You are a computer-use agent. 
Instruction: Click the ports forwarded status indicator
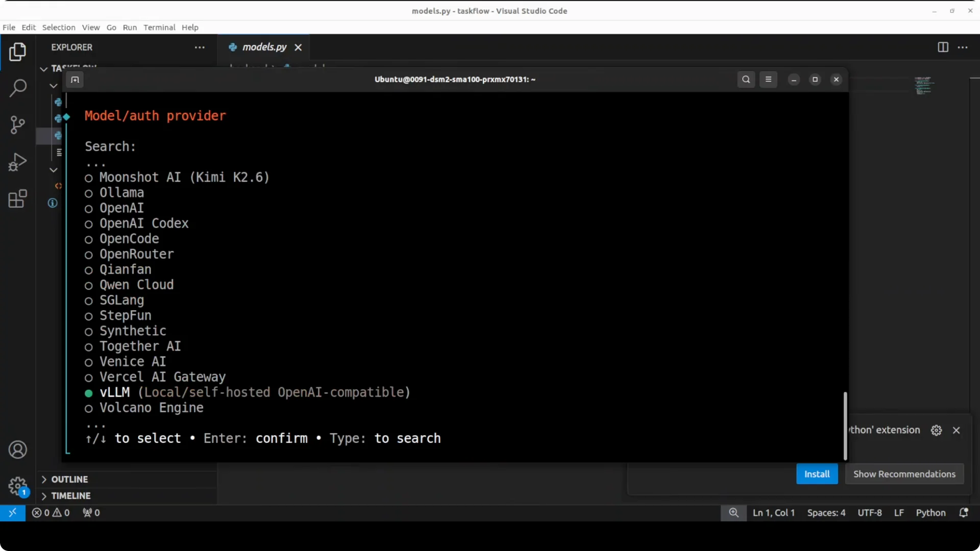coord(91,513)
